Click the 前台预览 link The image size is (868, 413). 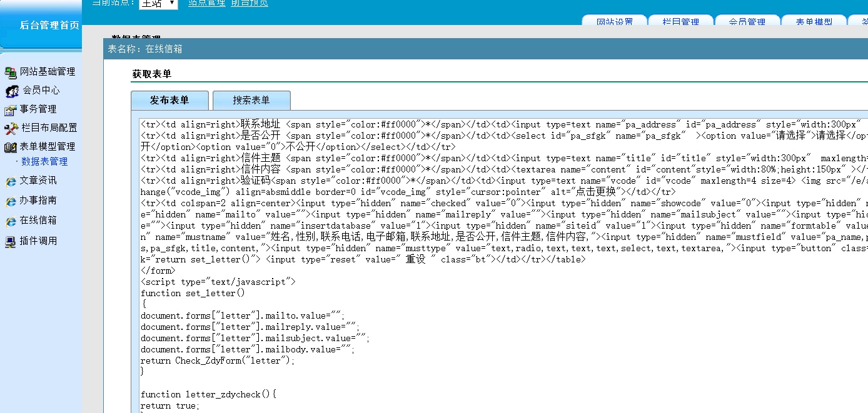250,3
